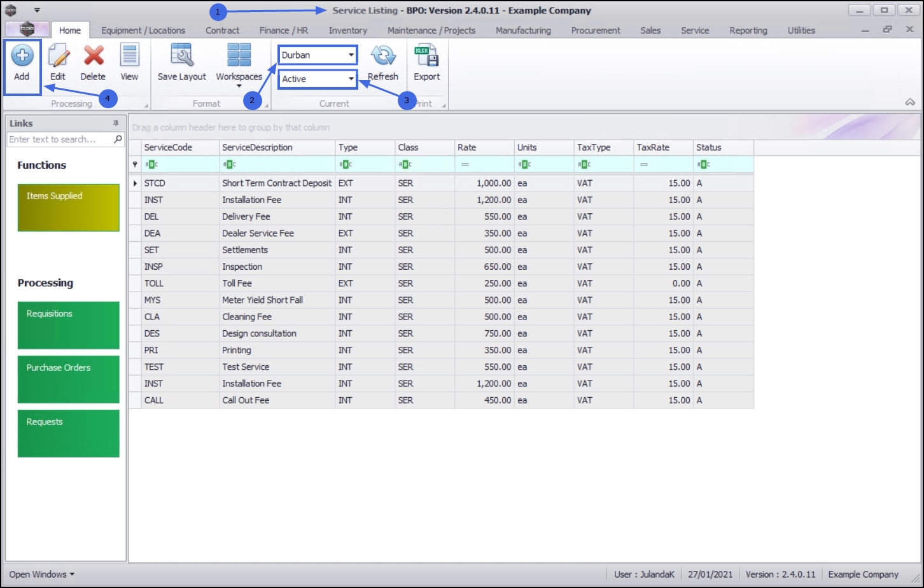Click the search magnifier in Links panel
The height and width of the screenshot is (588, 924).
(x=118, y=139)
